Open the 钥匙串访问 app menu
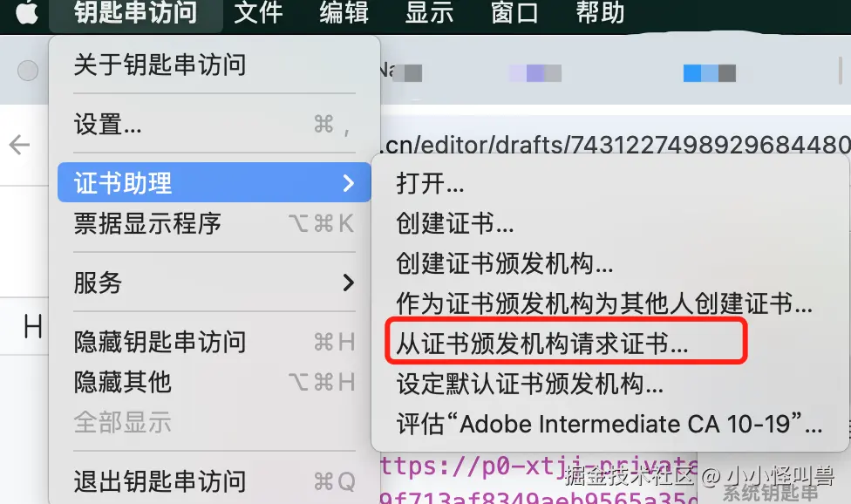This screenshot has width=851, height=504. point(136,12)
